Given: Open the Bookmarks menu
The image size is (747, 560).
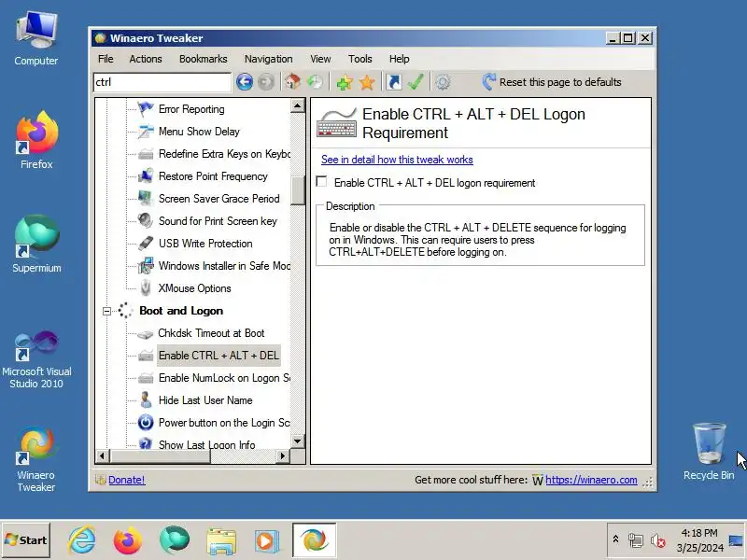Looking at the screenshot, I should pyautogui.click(x=203, y=59).
